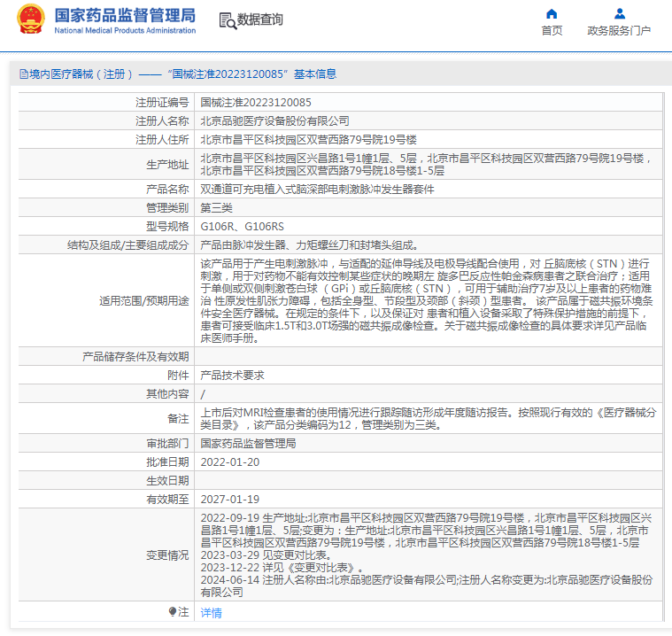The image size is (672, 636).
Task: Go to 首页 text link
Action: (x=552, y=31)
